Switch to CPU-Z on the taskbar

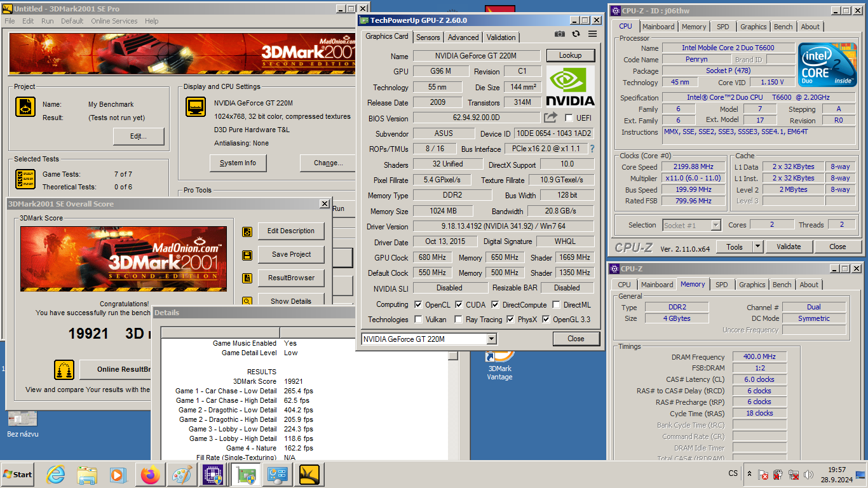click(213, 475)
